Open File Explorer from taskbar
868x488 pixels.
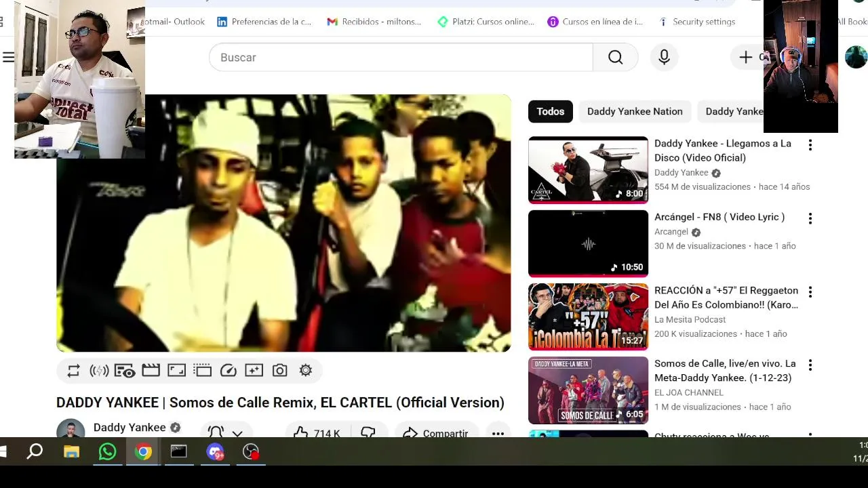71,451
